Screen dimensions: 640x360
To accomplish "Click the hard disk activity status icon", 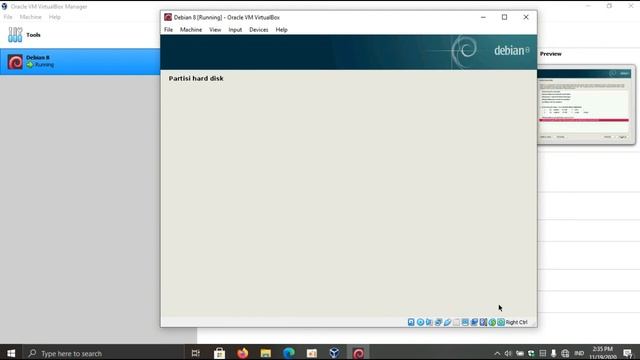I will point(411,322).
